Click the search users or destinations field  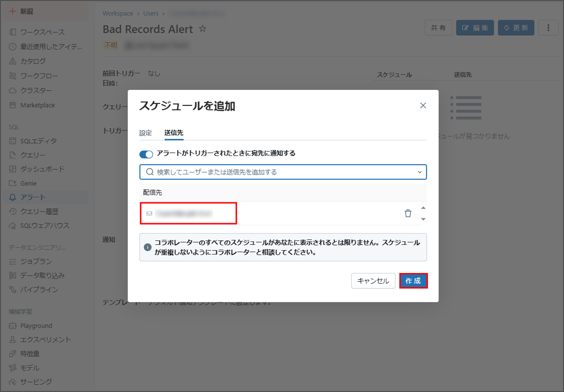282,172
